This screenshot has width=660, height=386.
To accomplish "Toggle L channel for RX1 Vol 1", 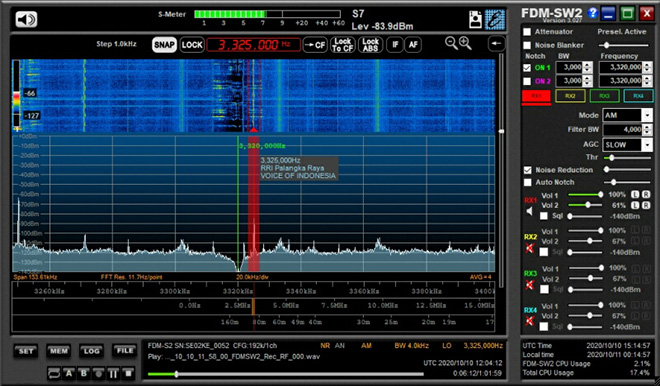I will (635, 194).
